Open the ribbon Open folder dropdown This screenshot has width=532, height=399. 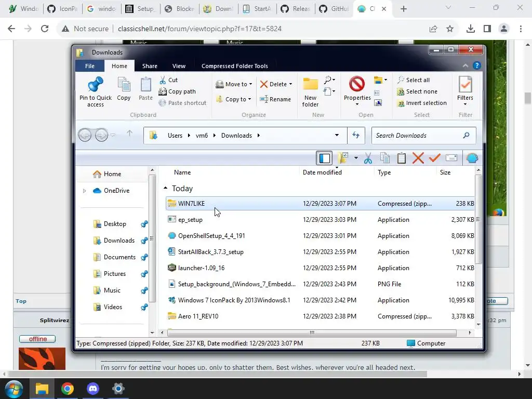pyautogui.click(x=380, y=80)
